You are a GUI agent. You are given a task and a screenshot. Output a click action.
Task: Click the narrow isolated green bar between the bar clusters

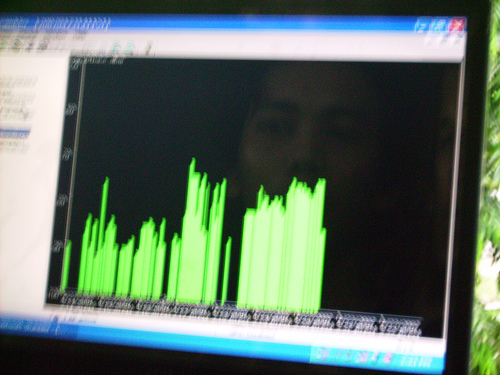point(226,270)
